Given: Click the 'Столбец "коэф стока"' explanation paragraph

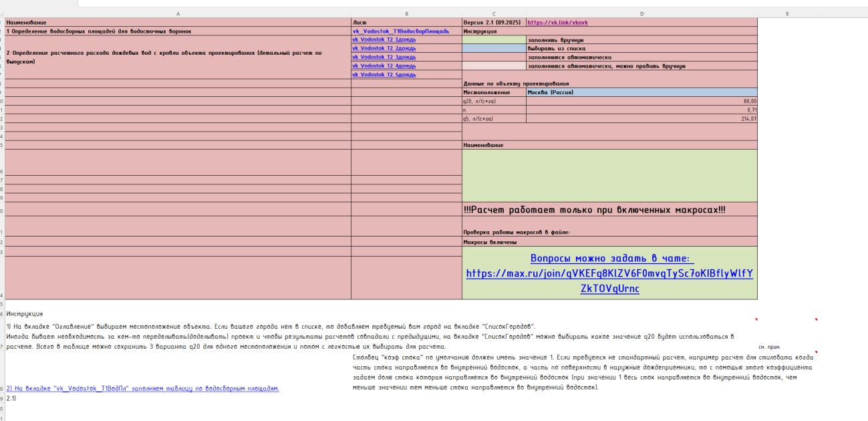Looking at the screenshot, I should (582, 372).
